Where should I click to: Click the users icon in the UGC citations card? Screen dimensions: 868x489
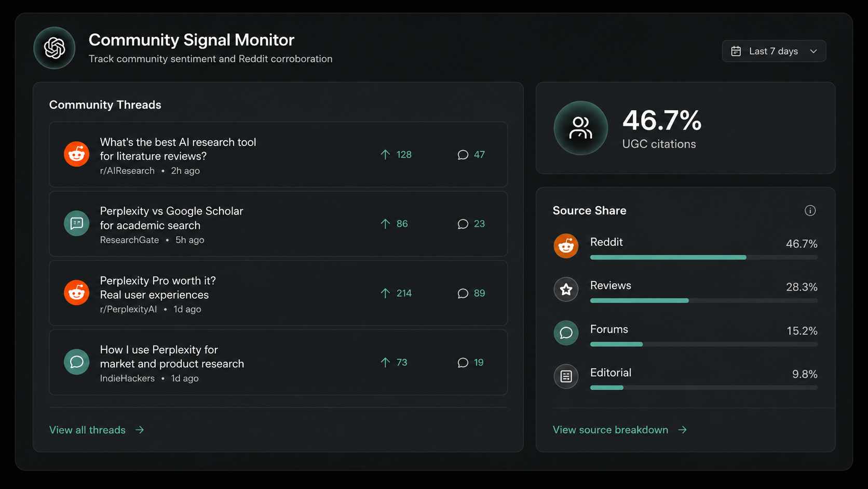tap(580, 128)
